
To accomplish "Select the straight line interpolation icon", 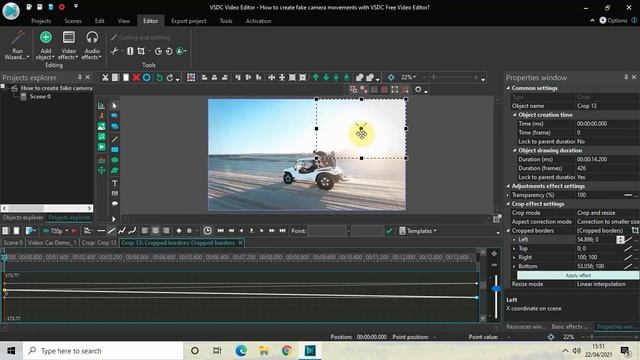I will tap(111, 231).
